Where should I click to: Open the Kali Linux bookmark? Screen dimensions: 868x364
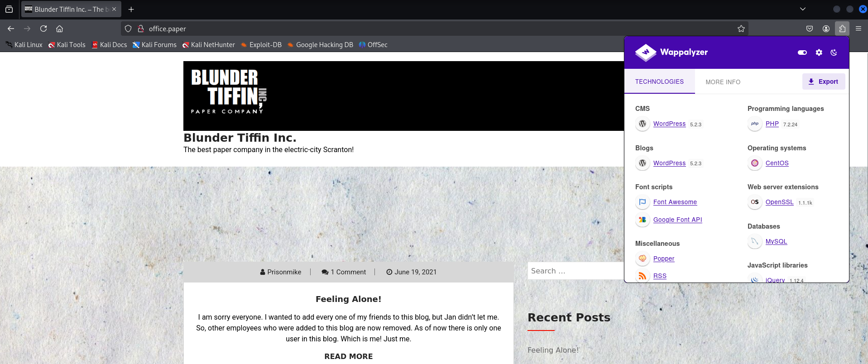pos(24,45)
